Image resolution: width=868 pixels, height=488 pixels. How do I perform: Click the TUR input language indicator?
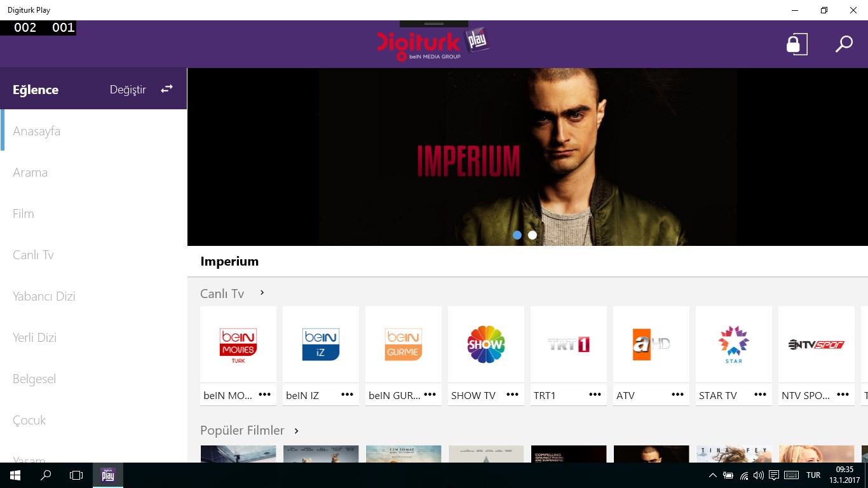pos(813,475)
